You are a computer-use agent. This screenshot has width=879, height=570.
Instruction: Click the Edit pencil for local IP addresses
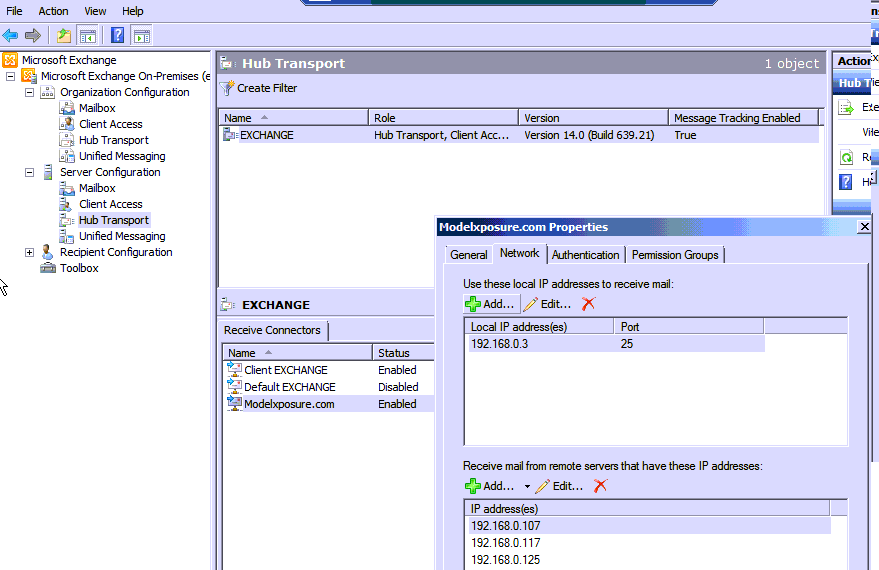(x=530, y=304)
